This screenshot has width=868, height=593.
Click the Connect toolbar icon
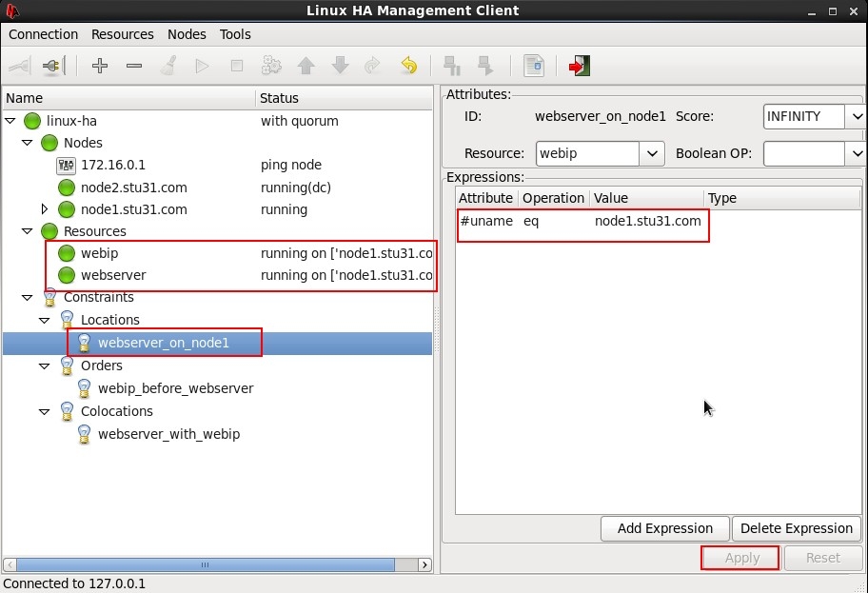(20, 66)
